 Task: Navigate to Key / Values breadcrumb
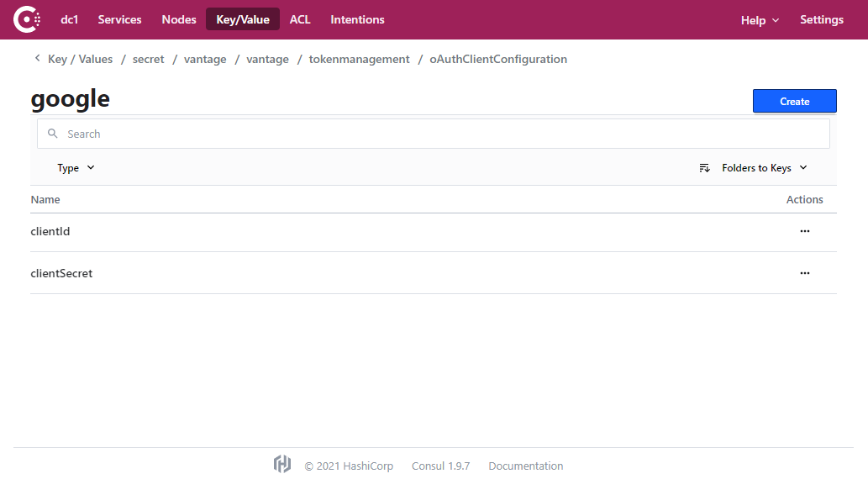coord(81,60)
